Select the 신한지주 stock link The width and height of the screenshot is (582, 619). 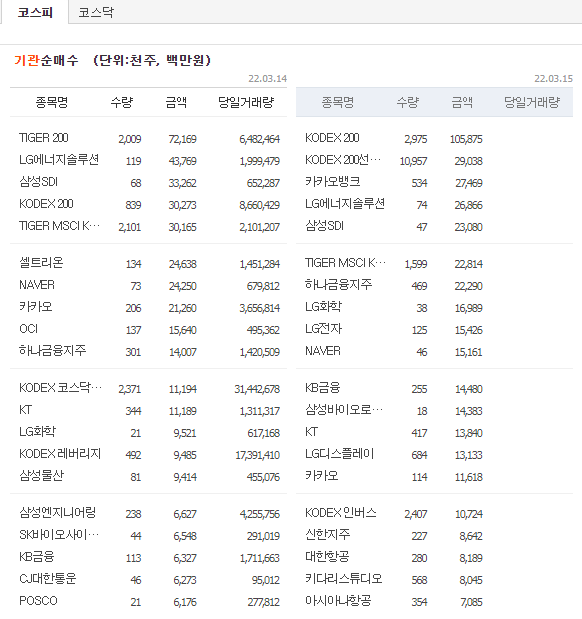click(327, 535)
